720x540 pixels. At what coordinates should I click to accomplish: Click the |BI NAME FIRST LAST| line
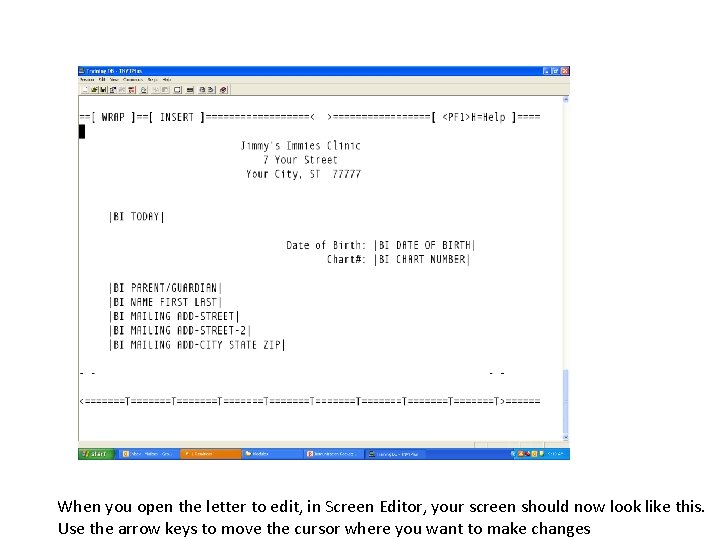(x=165, y=302)
